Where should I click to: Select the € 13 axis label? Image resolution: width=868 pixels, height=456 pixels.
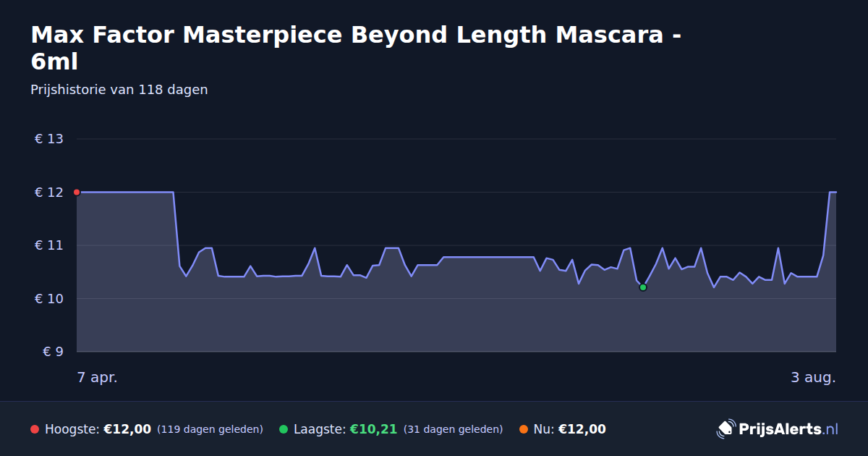pos(48,139)
